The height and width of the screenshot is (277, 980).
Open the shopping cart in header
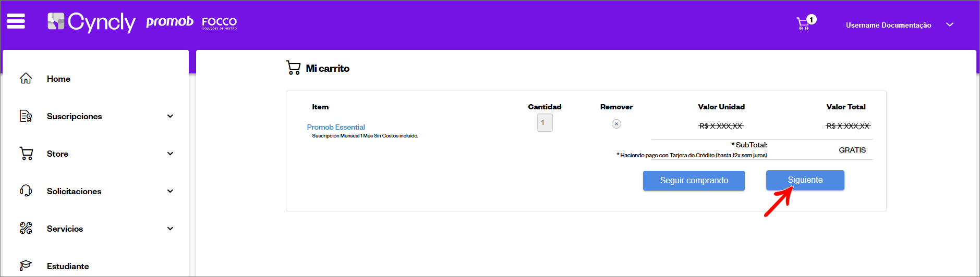coord(806,22)
